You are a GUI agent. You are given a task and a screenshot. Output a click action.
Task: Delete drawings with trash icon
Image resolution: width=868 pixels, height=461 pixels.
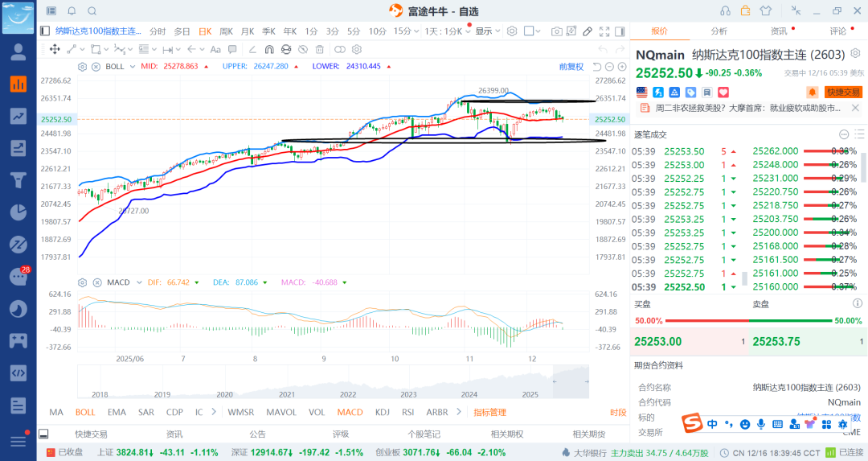coord(319,49)
